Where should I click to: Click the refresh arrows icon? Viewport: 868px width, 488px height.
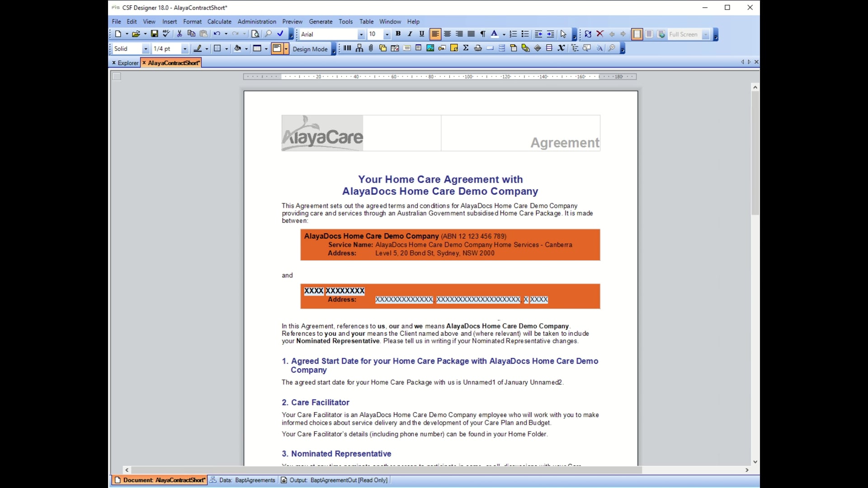[x=588, y=34]
